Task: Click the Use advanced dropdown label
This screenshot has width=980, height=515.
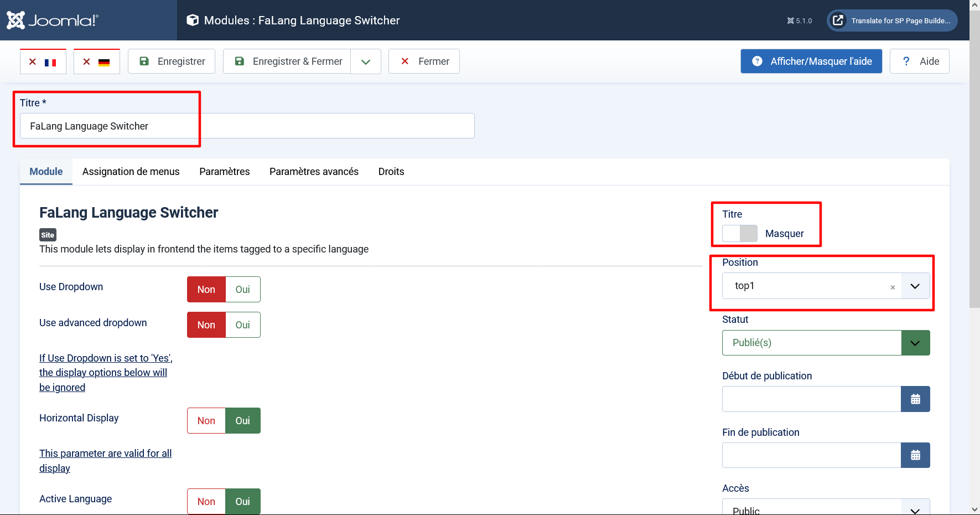Action: (x=93, y=323)
